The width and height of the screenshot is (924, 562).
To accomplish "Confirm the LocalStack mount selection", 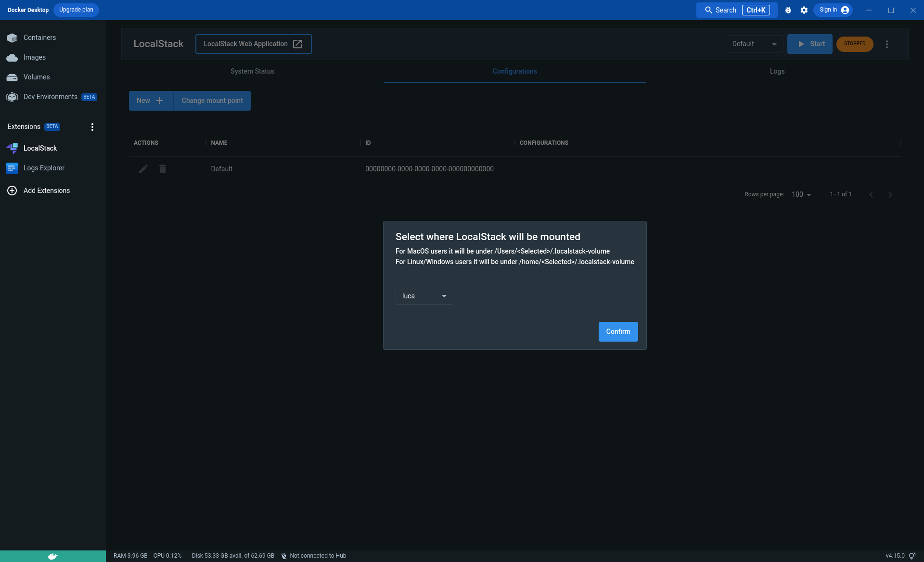I will (618, 332).
